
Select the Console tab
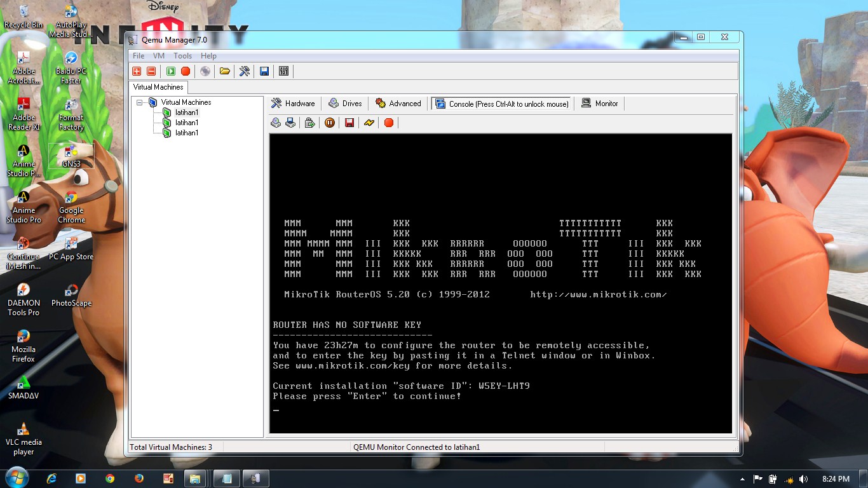[x=501, y=104]
